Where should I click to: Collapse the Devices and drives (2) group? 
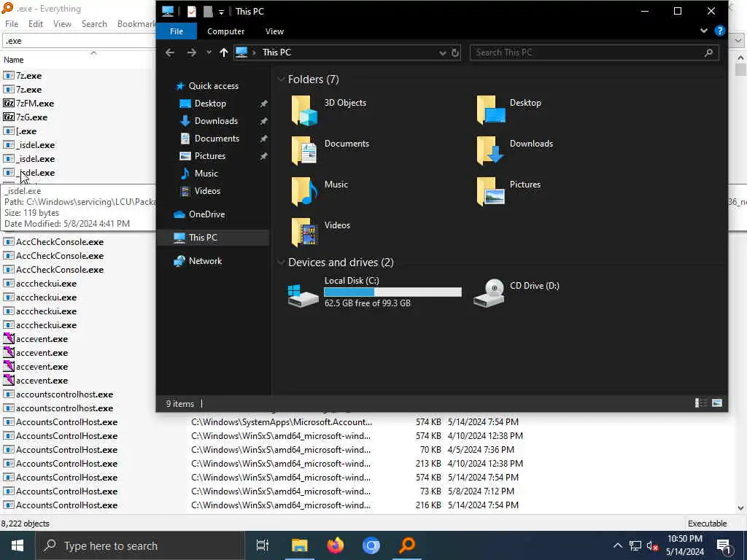click(281, 262)
